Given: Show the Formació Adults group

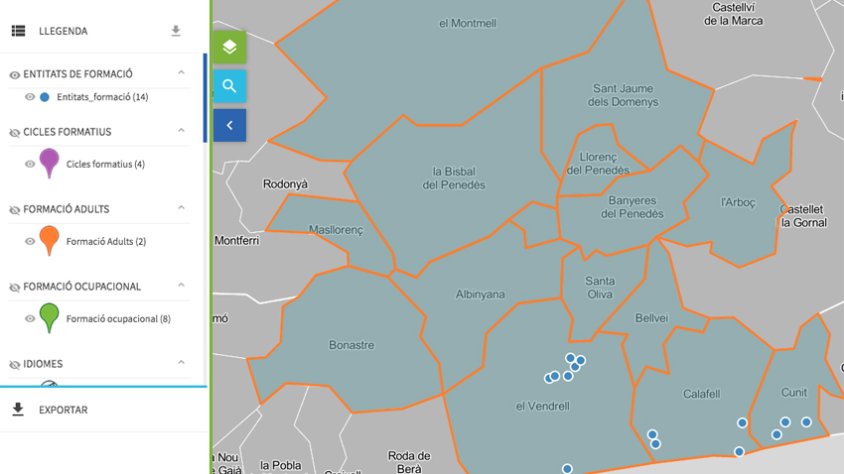Looking at the screenshot, I should (15, 210).
